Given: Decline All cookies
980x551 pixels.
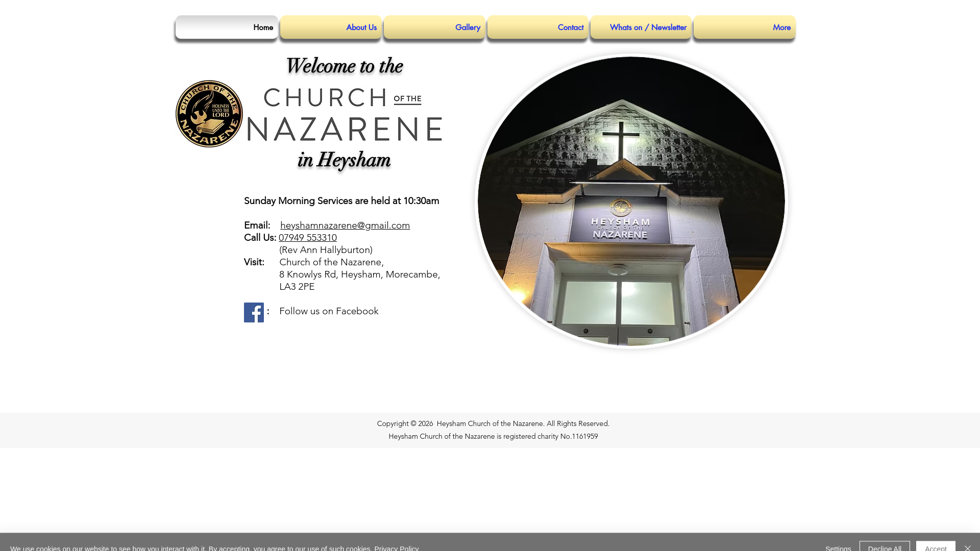Looking at the screenshot, I should pyautogui.click(x=885, y=546).
